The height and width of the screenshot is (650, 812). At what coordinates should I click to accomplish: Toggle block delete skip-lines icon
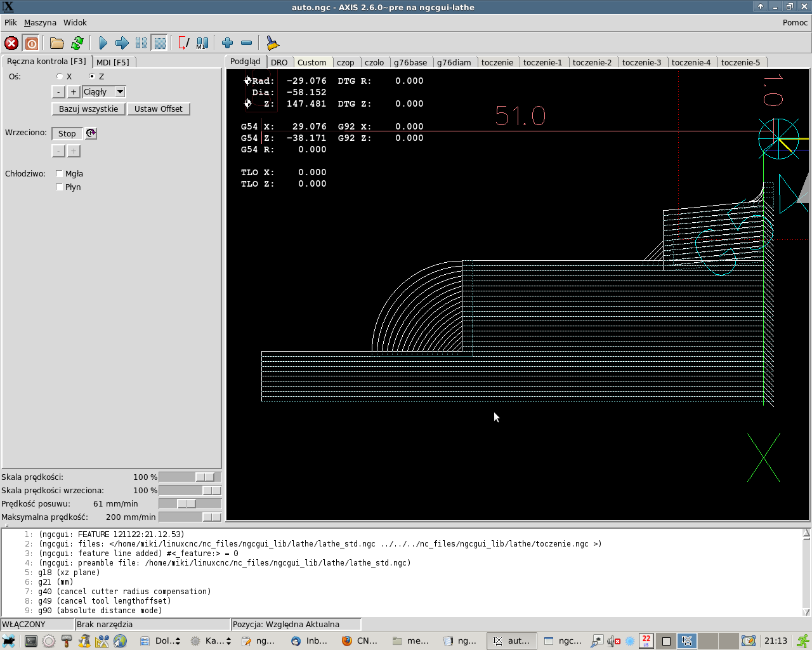(183, 43)
